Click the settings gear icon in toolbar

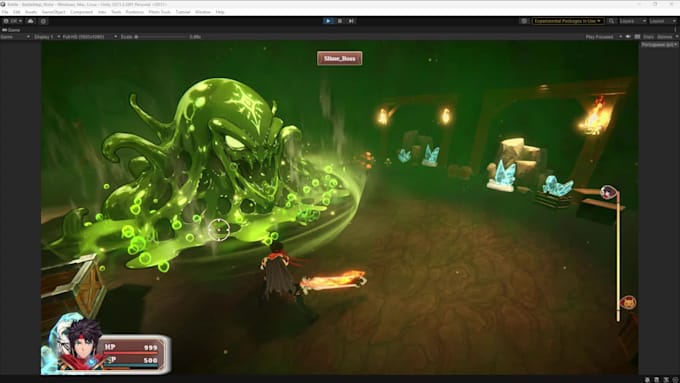[43, 21]
